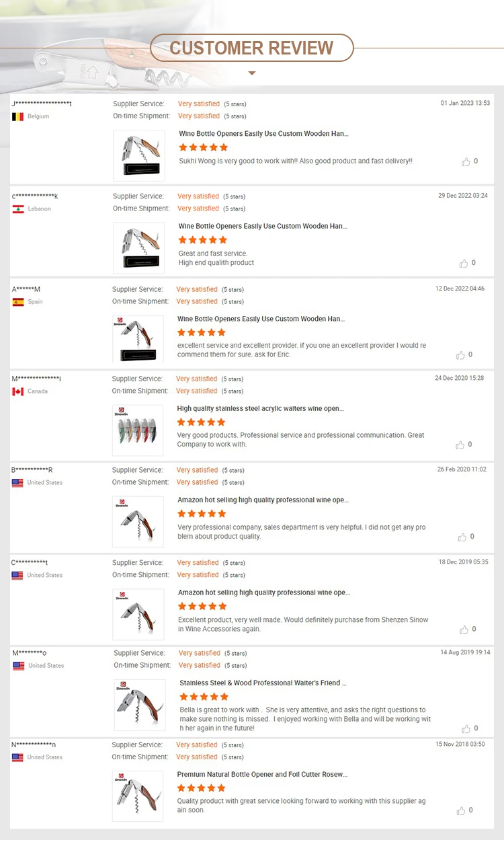
Task: Click thumbs-up icon on Belgium review
Action: point(466,162)
